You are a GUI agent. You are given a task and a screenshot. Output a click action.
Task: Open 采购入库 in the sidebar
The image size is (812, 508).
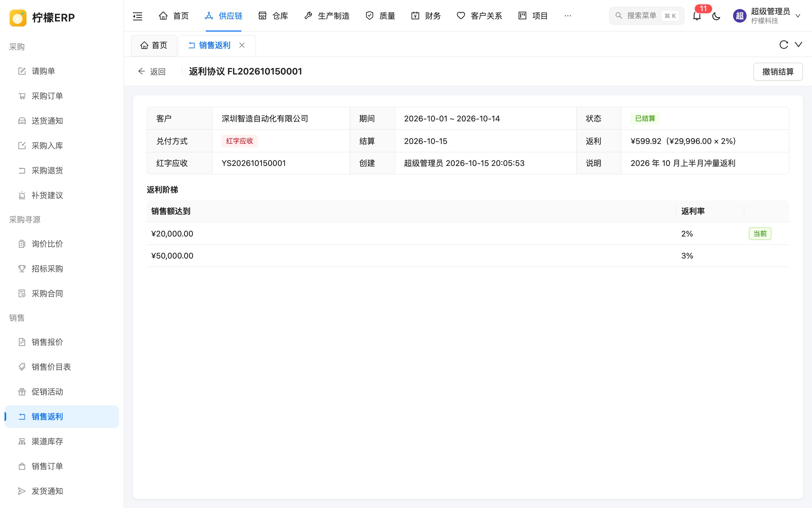[x=62, y=146]
